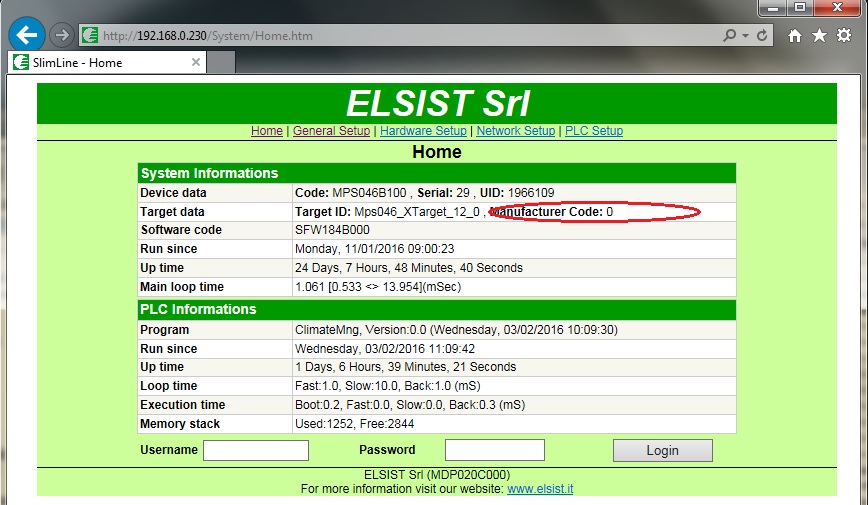Image resolution: width=868 pixels, height=505 pixels.
Task: Click the Login button
Action: (663, 451)
